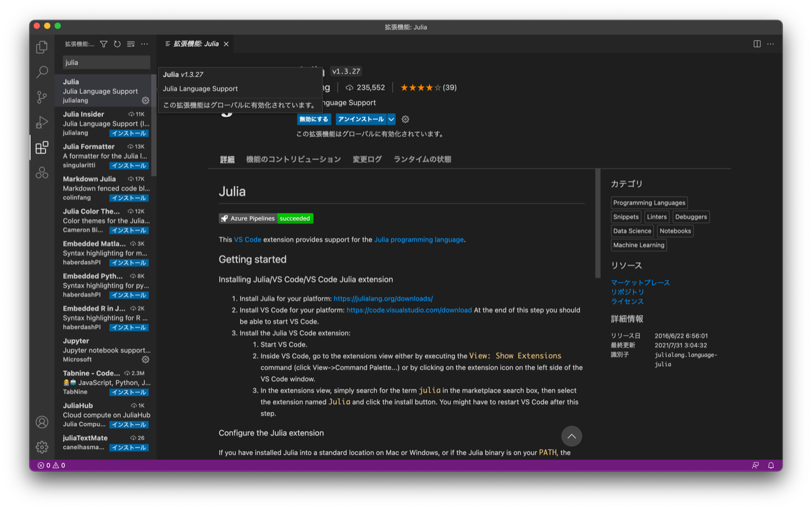812x510 pixels.
Task: Open the VS Code link
Action: (248, 239)
